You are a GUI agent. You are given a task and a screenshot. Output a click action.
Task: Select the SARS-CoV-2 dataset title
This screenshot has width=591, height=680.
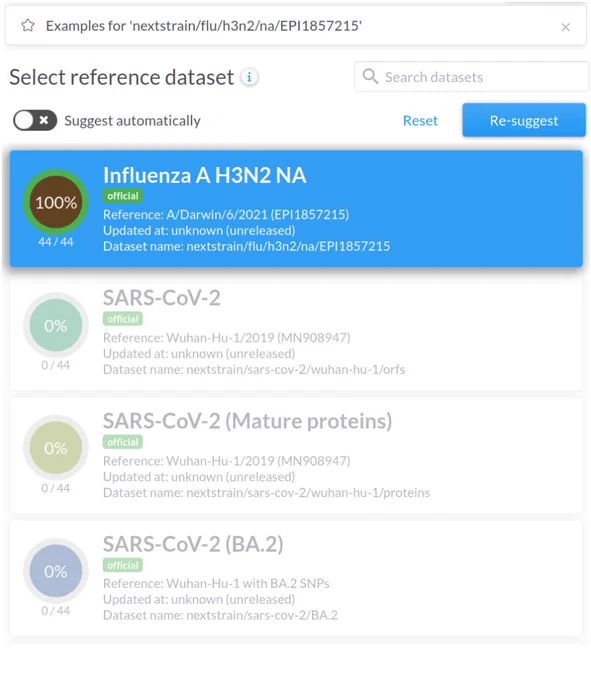162,298
